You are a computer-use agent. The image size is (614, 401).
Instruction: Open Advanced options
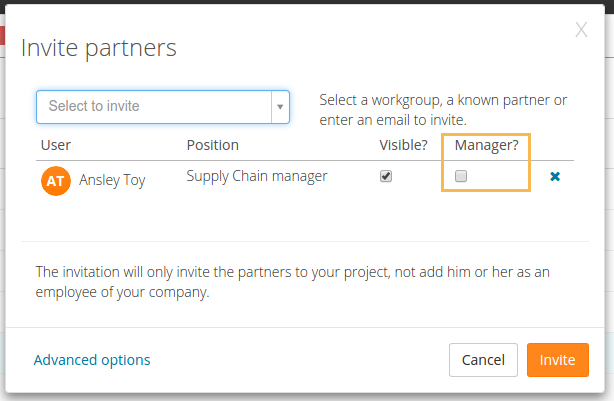(x=92, y=360)
